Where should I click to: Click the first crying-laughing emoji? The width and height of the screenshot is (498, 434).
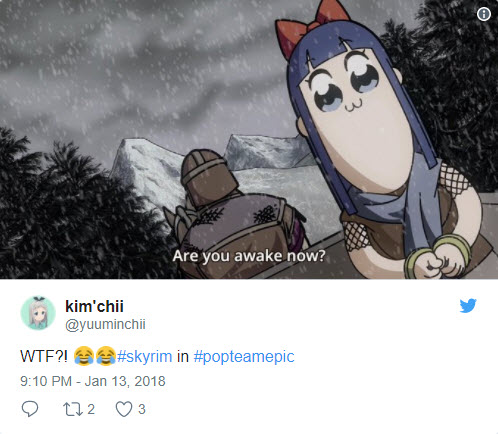(84, 356)
